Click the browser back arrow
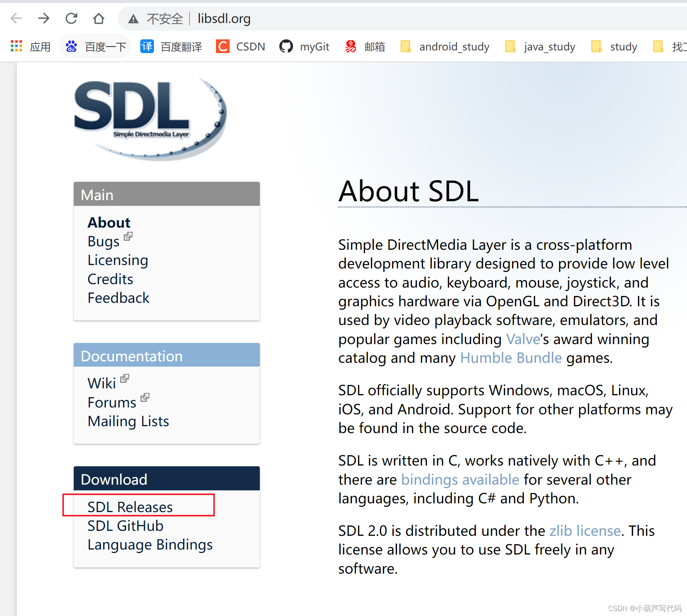Screen dimensions: 687x616 point(16,18)
